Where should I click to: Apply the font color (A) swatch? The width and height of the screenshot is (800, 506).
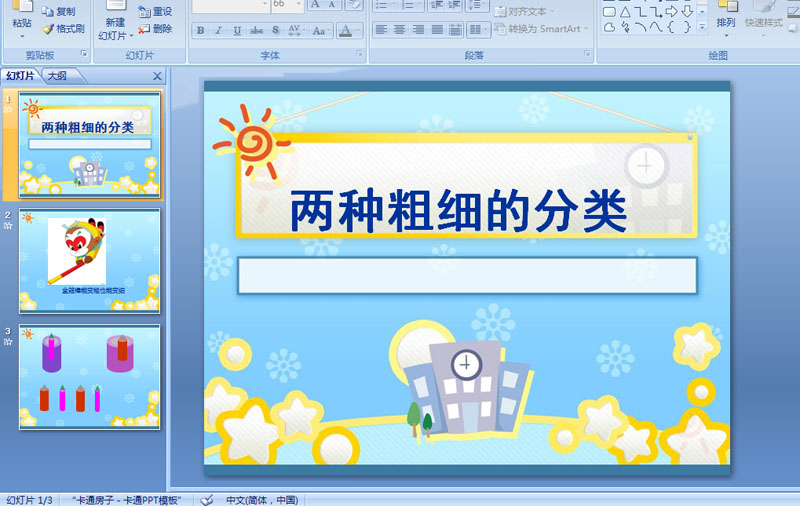coord(345,31)
